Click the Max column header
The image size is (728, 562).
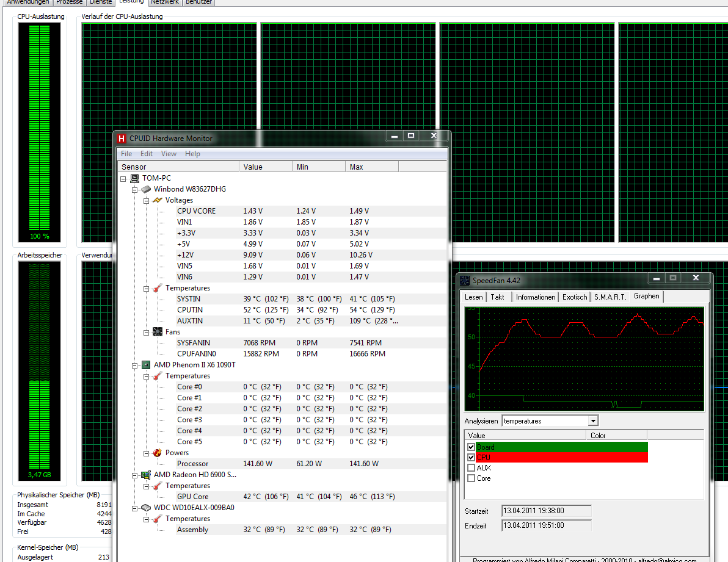(371, 167)
